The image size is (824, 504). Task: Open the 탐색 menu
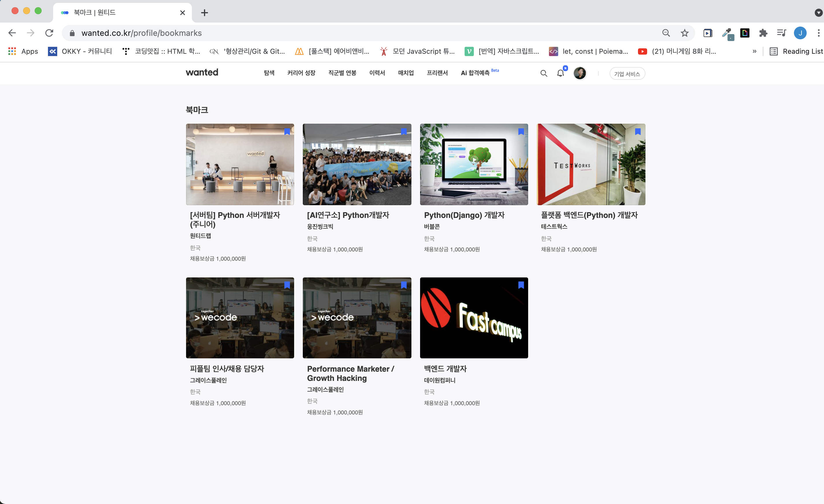[x=269, y=73]
